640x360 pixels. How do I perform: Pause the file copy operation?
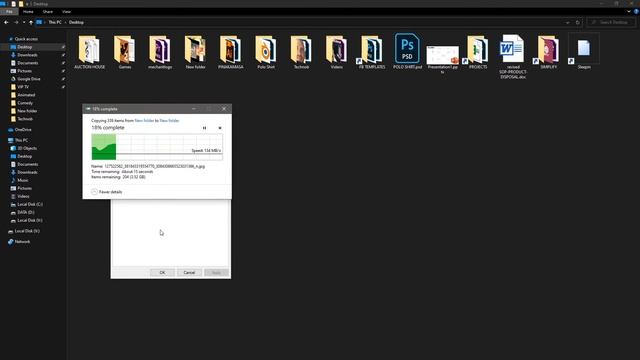pos(204,128)
